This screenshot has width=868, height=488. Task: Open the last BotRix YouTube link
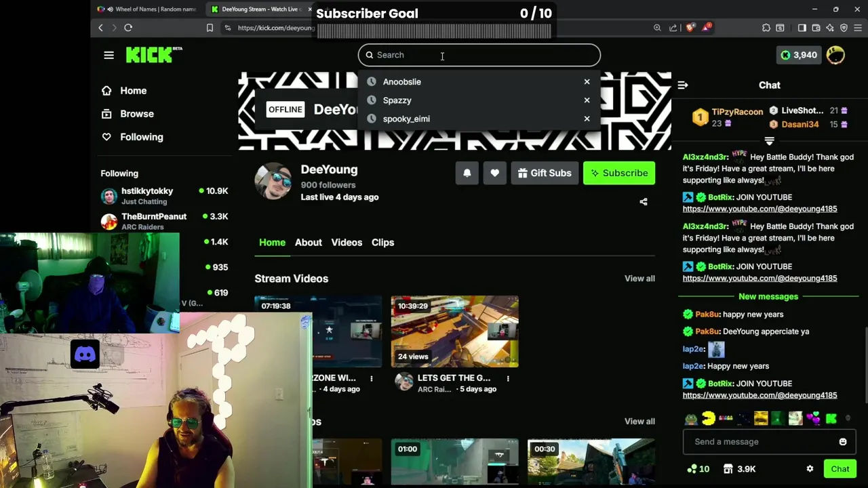759,395
